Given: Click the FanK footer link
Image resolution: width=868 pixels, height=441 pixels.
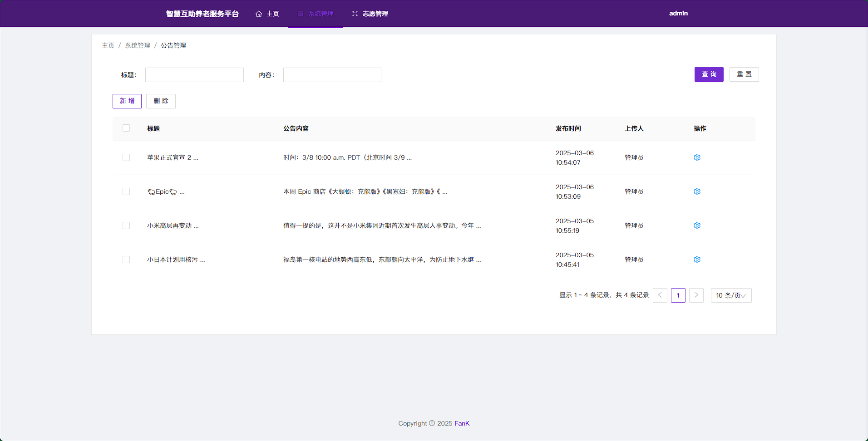Looking at the screenshot, I should 462,423.
